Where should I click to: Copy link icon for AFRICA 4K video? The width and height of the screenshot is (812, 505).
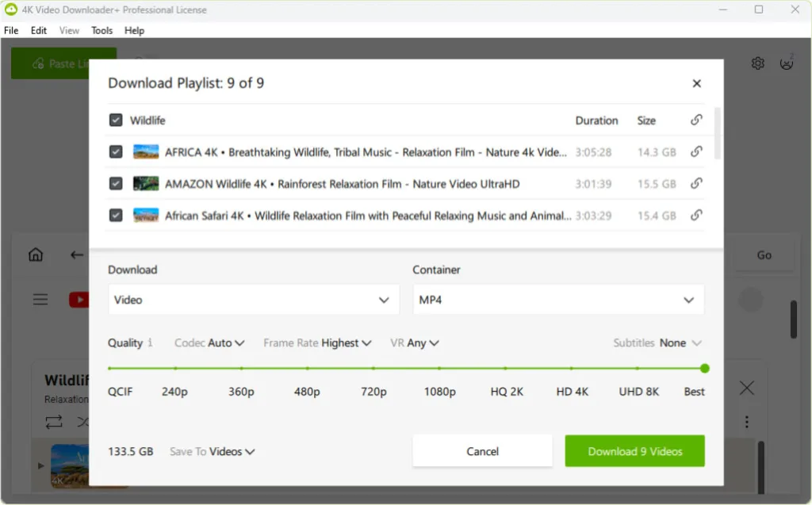pos(696,151)
